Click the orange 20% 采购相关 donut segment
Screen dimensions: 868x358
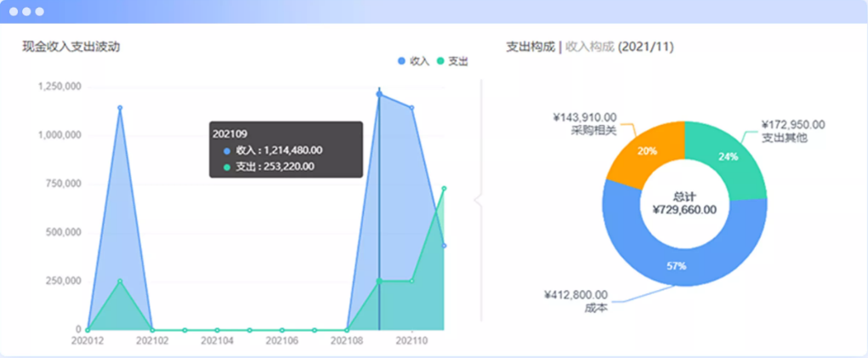pyautogui.click(x=647, y=151)
